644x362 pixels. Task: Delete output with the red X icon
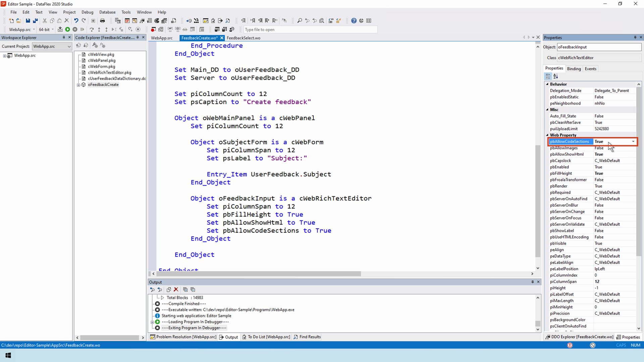pyautogui.click(x=176, y=290)
